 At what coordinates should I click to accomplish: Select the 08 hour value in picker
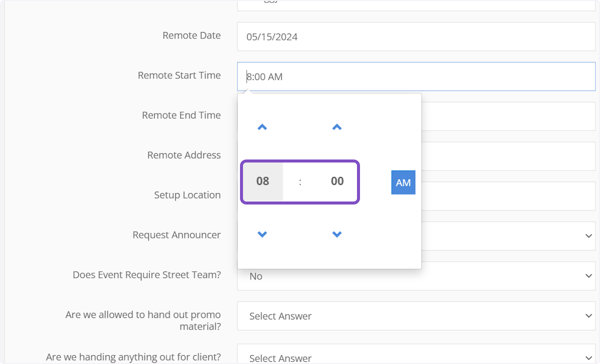click(x=263, y=181)
